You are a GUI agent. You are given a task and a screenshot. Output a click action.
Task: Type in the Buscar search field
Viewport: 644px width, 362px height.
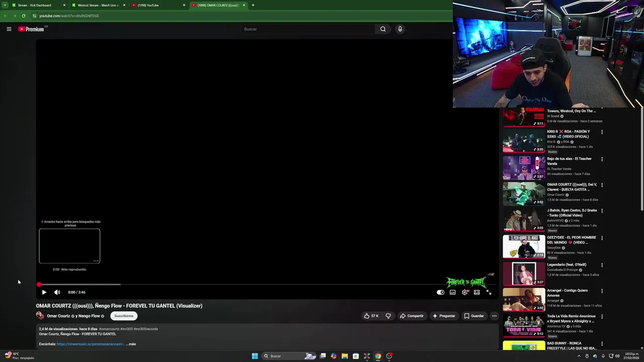point(307,29)
